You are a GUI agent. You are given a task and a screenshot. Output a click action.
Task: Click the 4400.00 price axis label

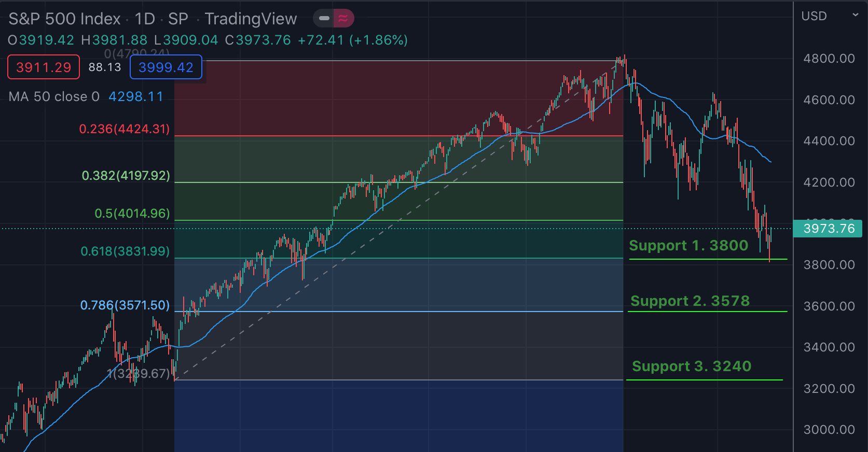coord(829,141)
